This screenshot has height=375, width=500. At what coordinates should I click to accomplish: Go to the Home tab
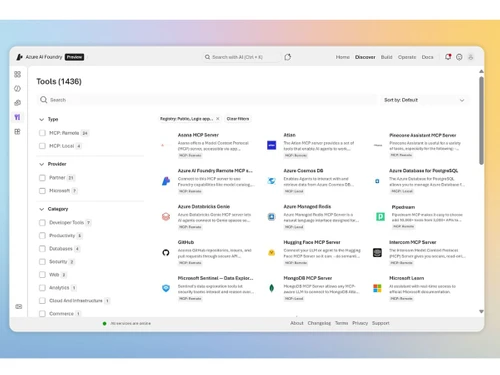point(343,57)
